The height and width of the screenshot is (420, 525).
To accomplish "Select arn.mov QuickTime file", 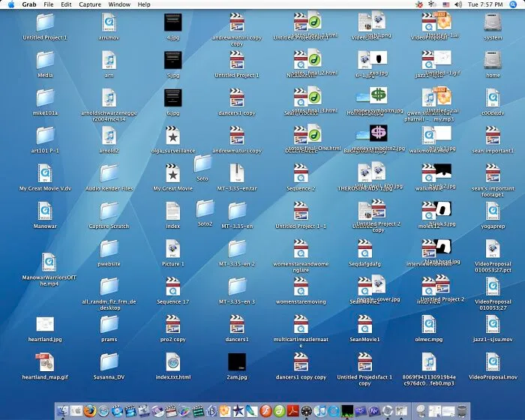I will click(x=109, y=22).
